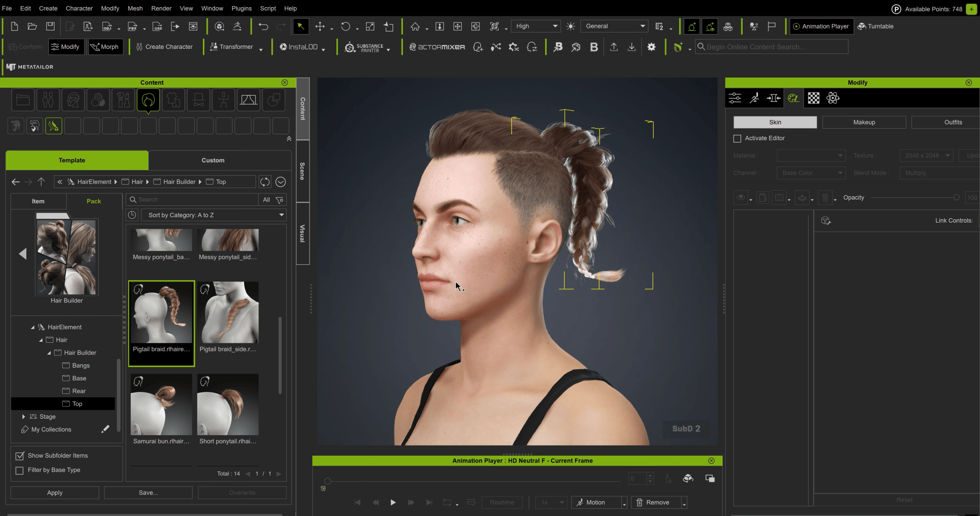Click the Save... button
Image resolution: width=980 pixels, height=516 pixels.
click(148, 493)
